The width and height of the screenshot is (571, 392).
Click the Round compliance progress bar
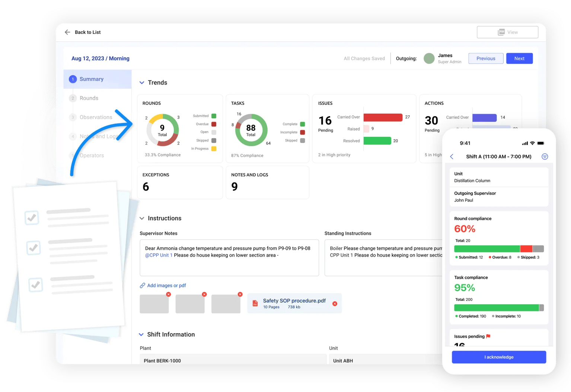(x=499, y=249)
